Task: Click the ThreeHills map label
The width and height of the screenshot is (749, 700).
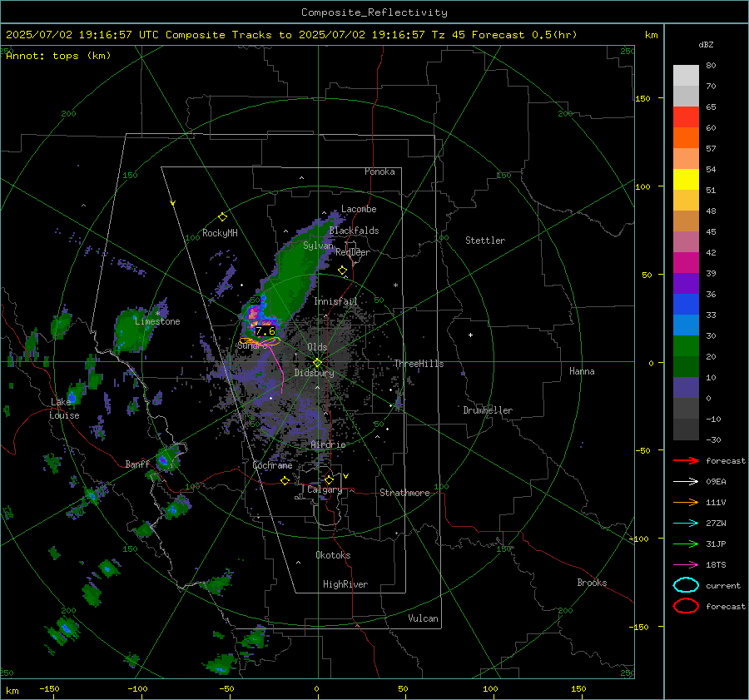Action: pos(419,364)
